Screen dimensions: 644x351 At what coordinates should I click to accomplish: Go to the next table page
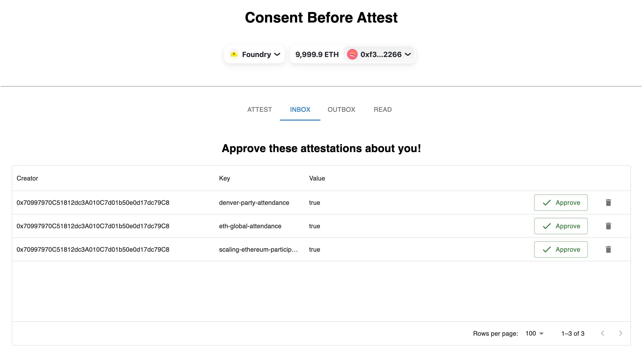click(x=620, y=333)
